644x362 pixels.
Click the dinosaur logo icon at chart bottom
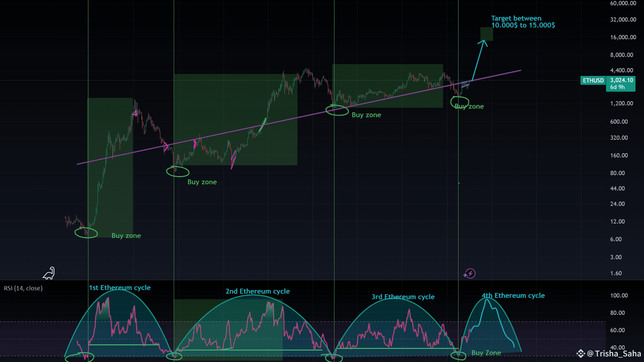point(49,273)
